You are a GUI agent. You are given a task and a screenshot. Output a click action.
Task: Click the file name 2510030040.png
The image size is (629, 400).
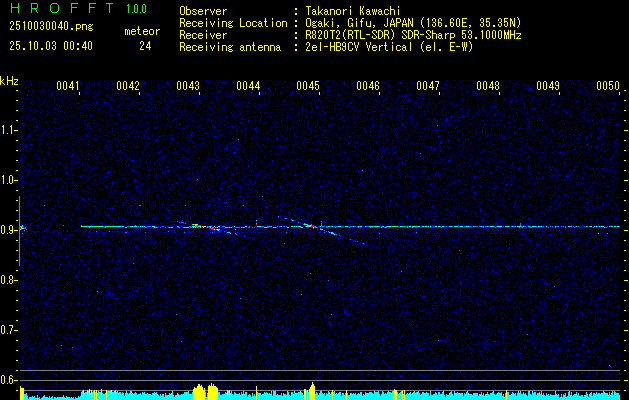click(51, 27)
